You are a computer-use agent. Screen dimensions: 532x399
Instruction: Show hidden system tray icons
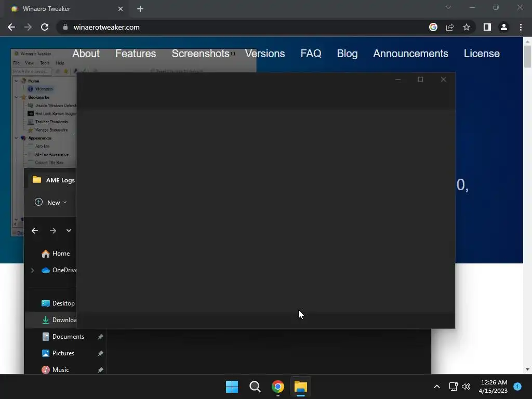pyautogui.click(x=437, y=387)
